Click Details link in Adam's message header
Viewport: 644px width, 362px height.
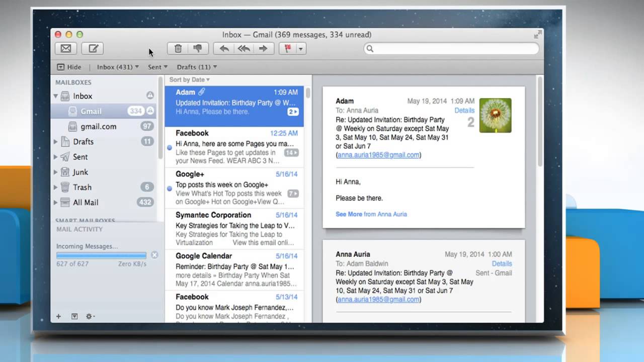pos(464,111)
